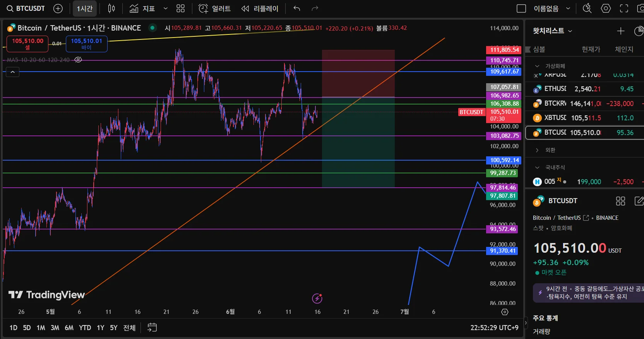Enter fullscreen mode
This screenshot has height=339, width=644.
624,9
